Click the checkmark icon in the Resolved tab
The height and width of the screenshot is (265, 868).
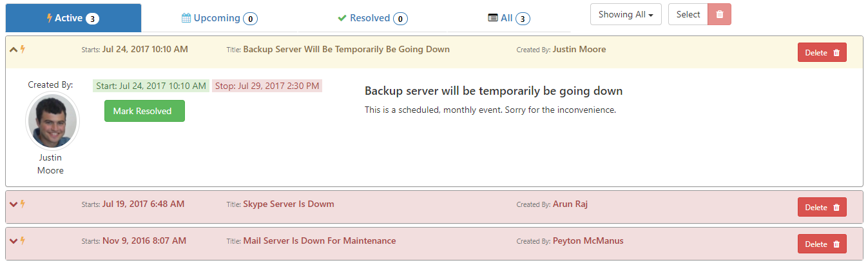342,18
